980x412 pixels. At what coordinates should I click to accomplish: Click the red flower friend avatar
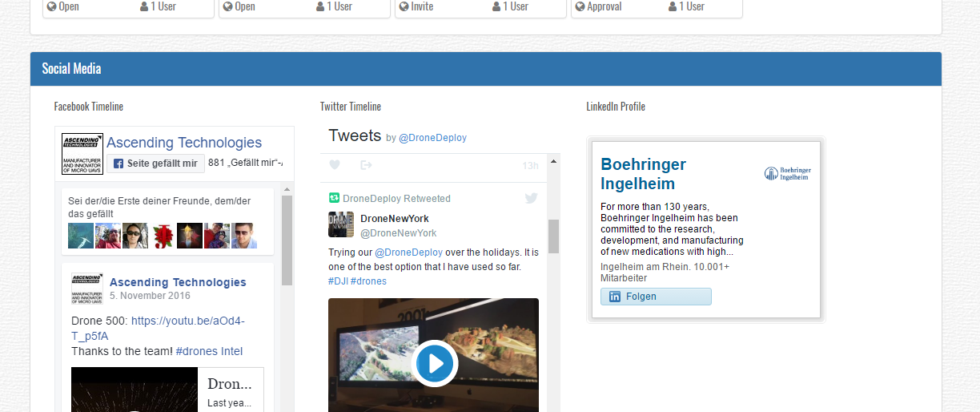coord(163,236)
